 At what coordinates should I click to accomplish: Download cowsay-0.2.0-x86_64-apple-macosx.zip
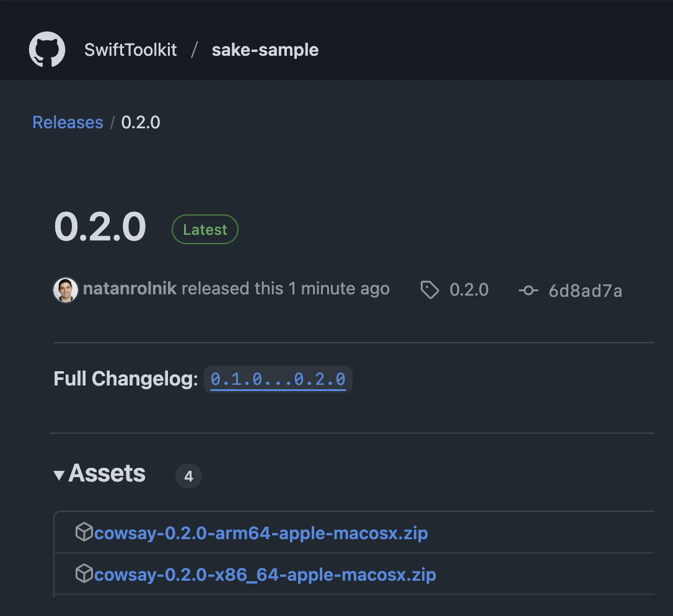click(265, 574)
